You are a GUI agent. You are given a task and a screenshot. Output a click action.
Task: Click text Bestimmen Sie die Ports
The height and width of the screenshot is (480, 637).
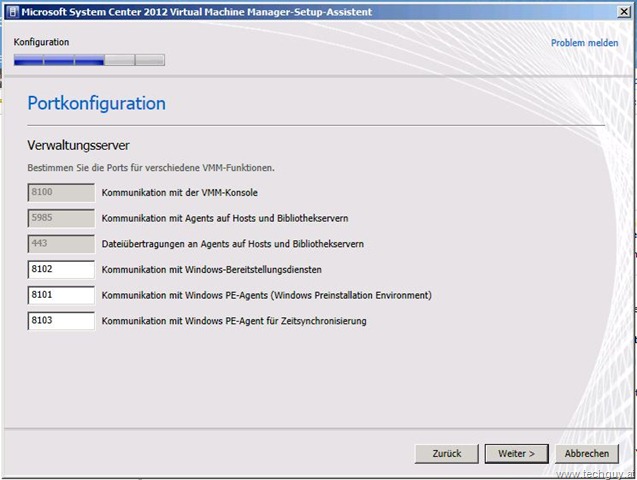pyautogui.click(x=151, y=168)
